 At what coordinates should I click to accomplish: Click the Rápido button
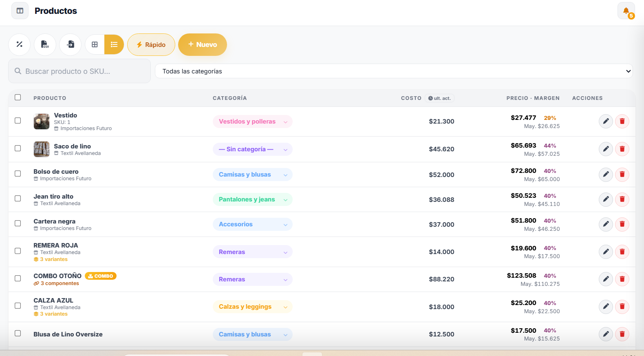pyautogui.click(x=151, y=44)
